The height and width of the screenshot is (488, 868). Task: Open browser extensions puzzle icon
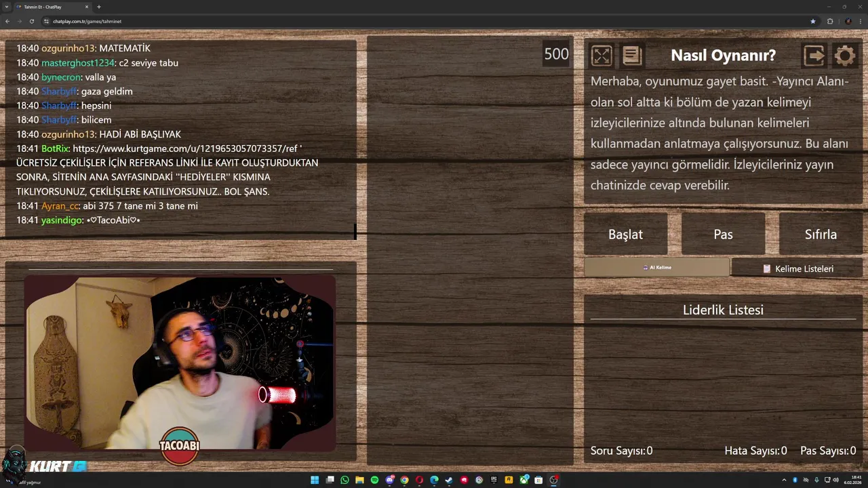tap(830, 21)
